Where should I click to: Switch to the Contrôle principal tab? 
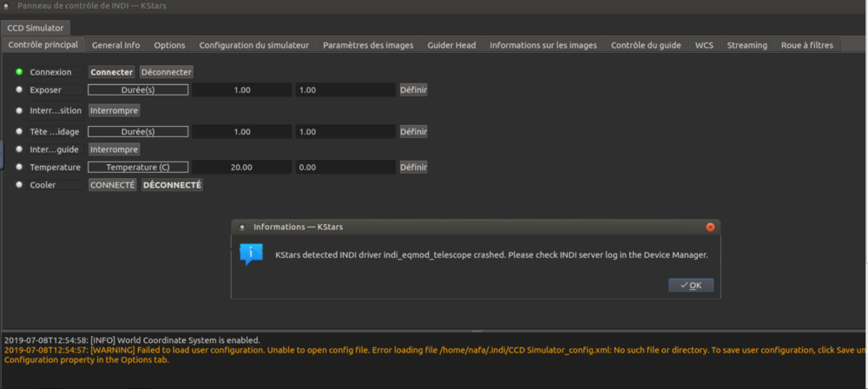[x=43, y=44]
